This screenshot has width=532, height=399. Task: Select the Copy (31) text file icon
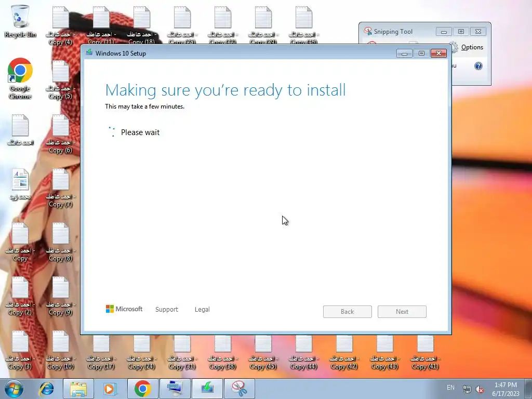[x=182, y=352]
